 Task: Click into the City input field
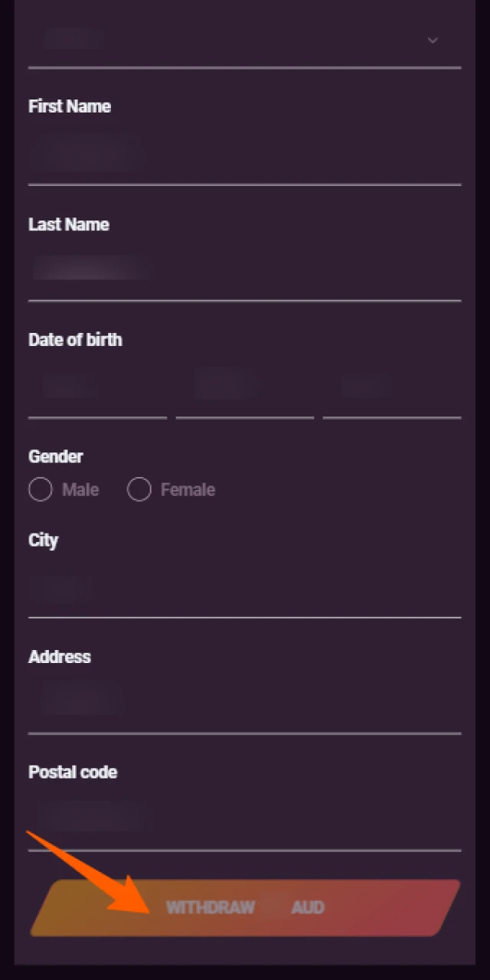point(243,588)
